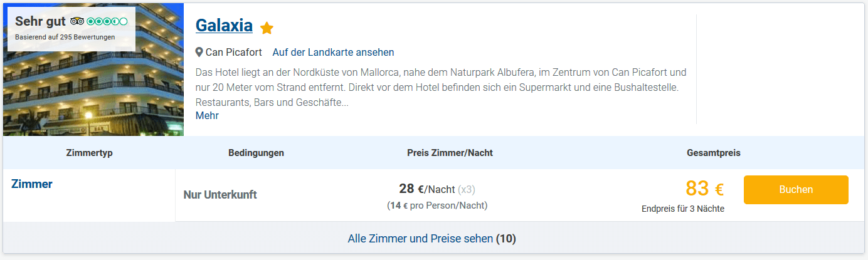Click the 28 €/Nacht room price
Screen dimensions: 868x260
click(x=426, y=189)
